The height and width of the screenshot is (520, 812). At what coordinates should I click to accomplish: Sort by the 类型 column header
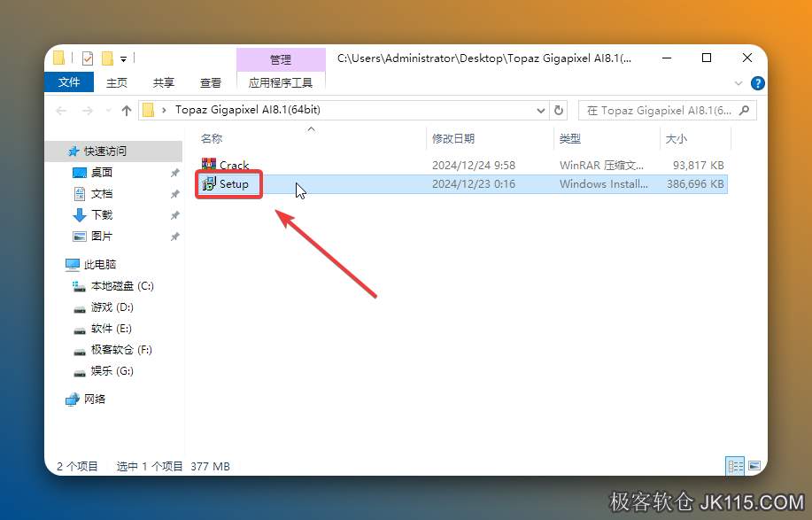point(570,138)
